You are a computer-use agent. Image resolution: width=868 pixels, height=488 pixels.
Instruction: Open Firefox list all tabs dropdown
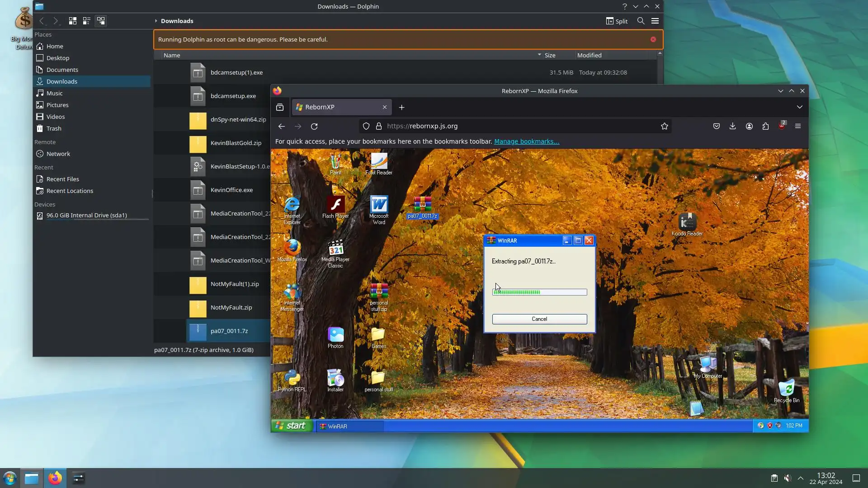click(799, 107)
